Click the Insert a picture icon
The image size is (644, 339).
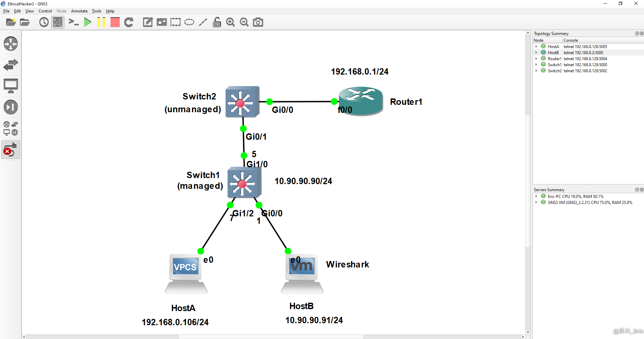click(x=162, y=22)
